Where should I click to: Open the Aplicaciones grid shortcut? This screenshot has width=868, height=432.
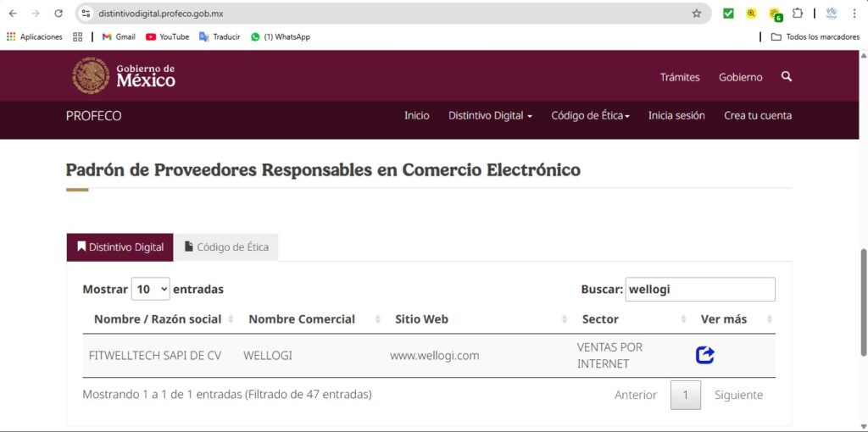(35, 36)
